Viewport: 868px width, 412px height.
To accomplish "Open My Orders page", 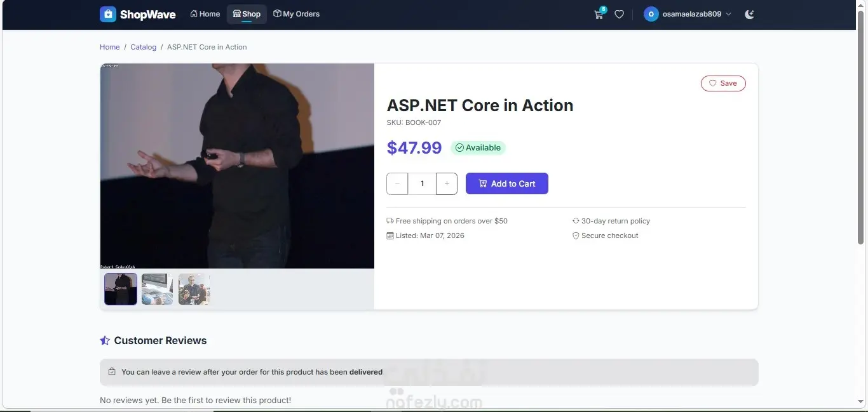I will point(297,14).
